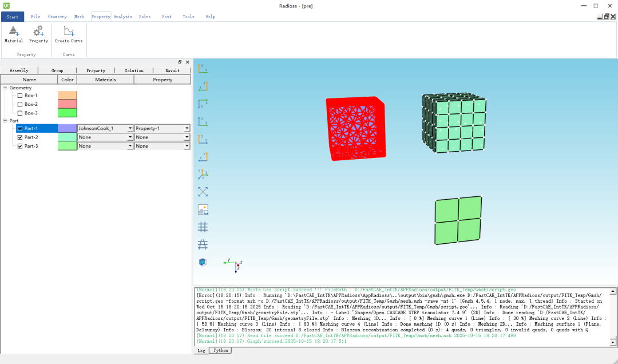Close the inner pre sub-window
The image size is (618, 364).
point(613,17)
